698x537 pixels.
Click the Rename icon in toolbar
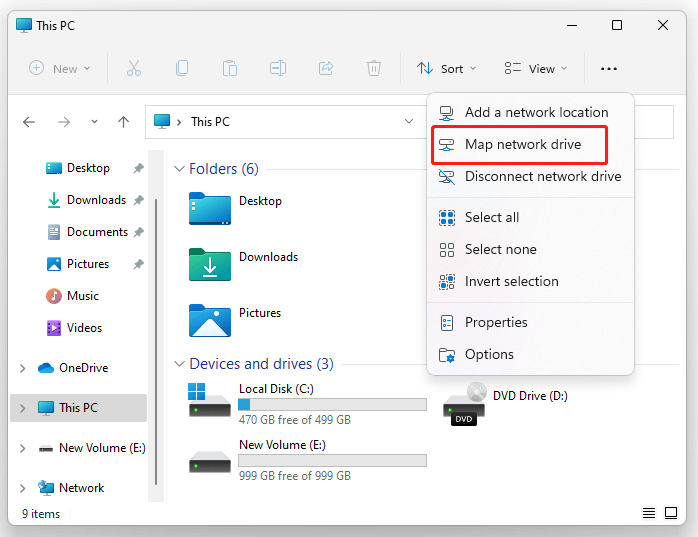pyautogui.click(x=278, y=69)
